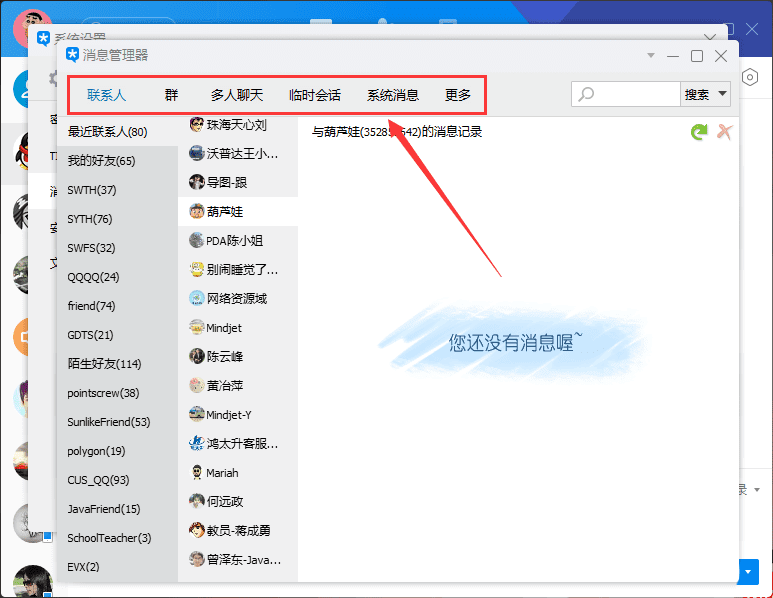Switch to the 联系人 tab
Screen dimensions: 773x598
[106, 95]
